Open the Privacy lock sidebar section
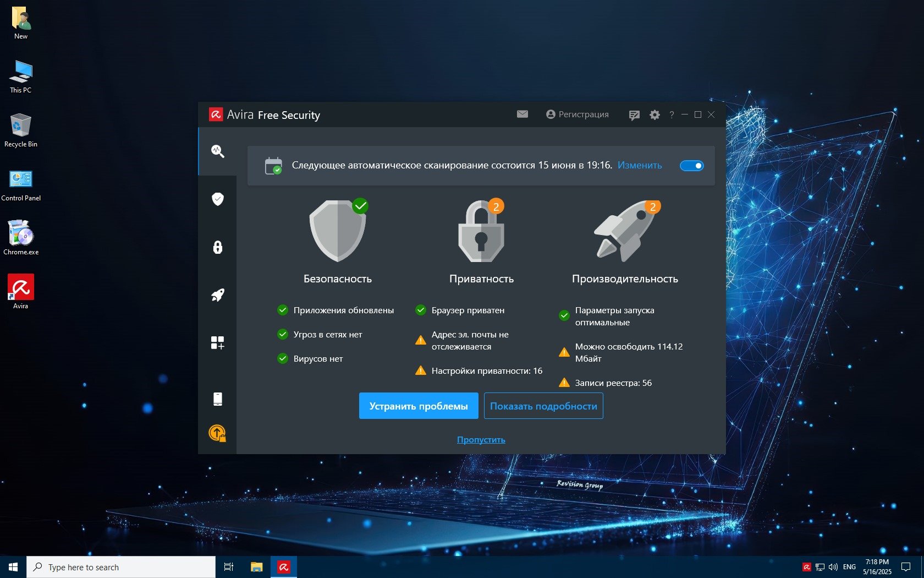 coord(218,247)
